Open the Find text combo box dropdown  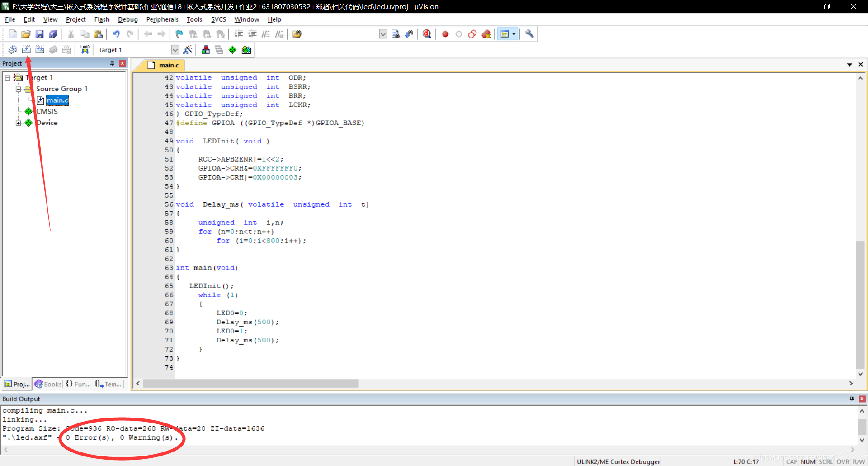pos(383,34)
